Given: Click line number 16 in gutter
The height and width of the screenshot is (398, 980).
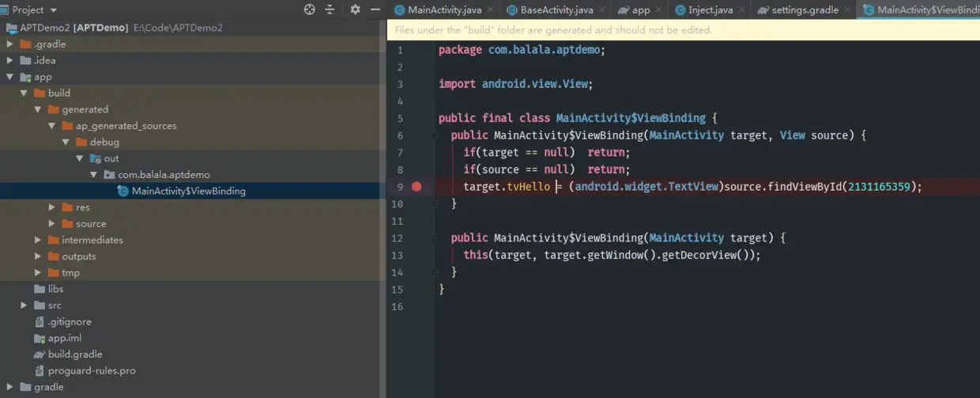Looking at the screenshot, I should 397,306.
